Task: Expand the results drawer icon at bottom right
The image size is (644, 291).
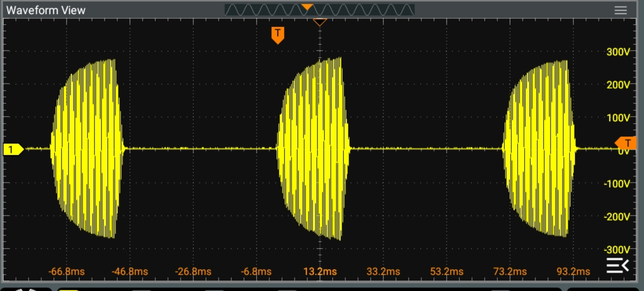Action: coord(617,265)
